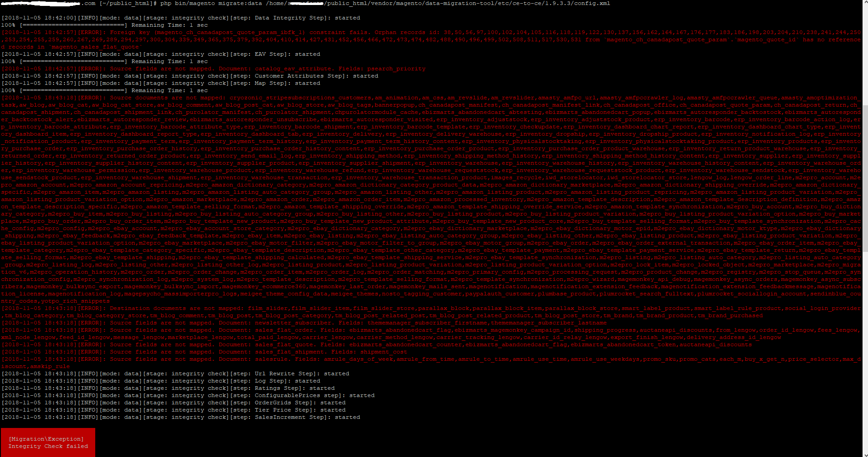Screen dimensions: 868x457
Task: Click the 'yotpo_rich_snippets' document name
Action: click(75, 301)
